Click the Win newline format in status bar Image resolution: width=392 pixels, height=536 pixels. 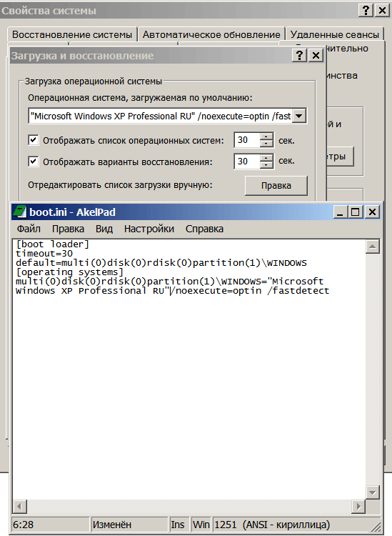(x=201, y=525)
